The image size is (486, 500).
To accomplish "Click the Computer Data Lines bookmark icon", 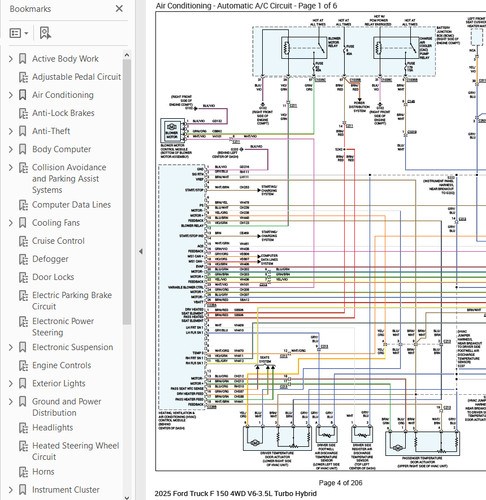I will 23,205.
